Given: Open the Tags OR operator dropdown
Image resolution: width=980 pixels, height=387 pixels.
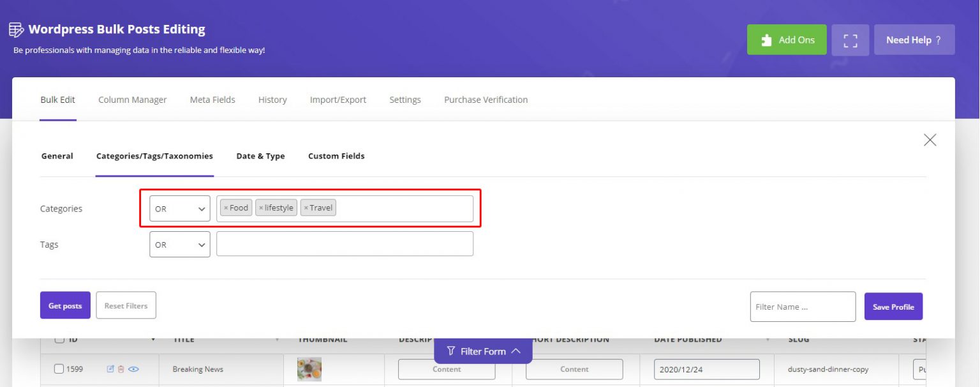Looking at the screenshot, I should coord(179,245).
